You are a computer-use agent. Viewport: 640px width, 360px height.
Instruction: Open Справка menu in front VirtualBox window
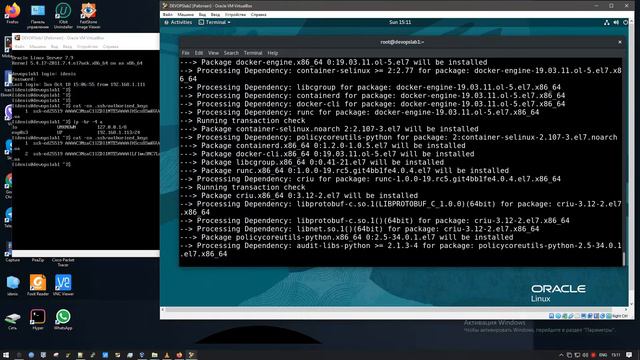258,14
